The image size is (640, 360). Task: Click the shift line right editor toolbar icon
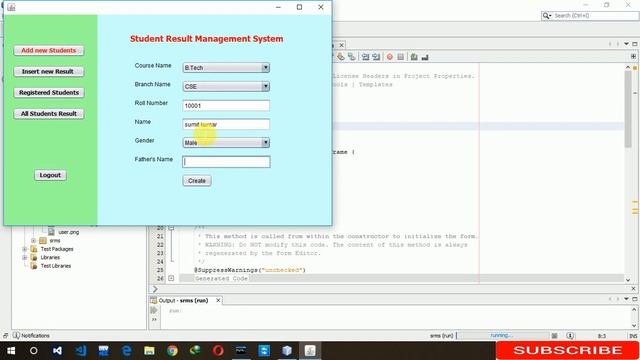pyautogui.click(x=376, y=57)
